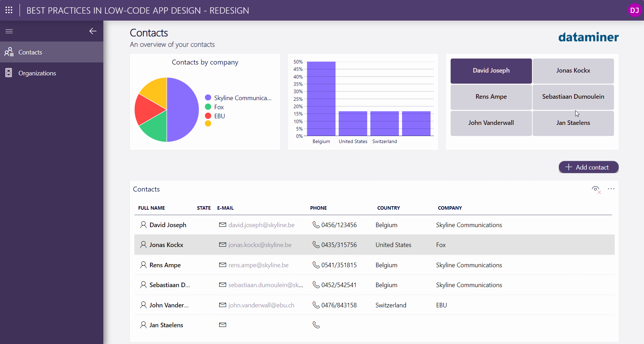Image resolution: width=644 pixels, height=344 pixels.
Task: Click the hamburger menu icon in sidebar
Action: (9, 31)
